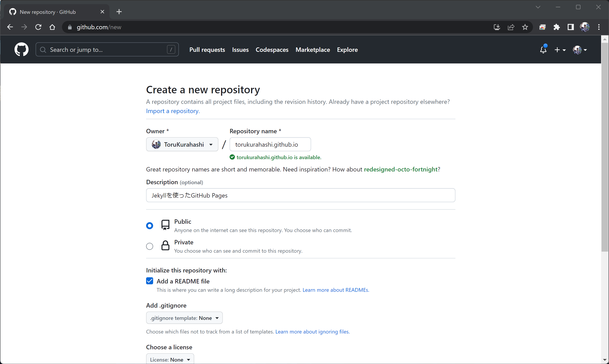
Task: Edit the Repository name field
Action: [270, 144]
